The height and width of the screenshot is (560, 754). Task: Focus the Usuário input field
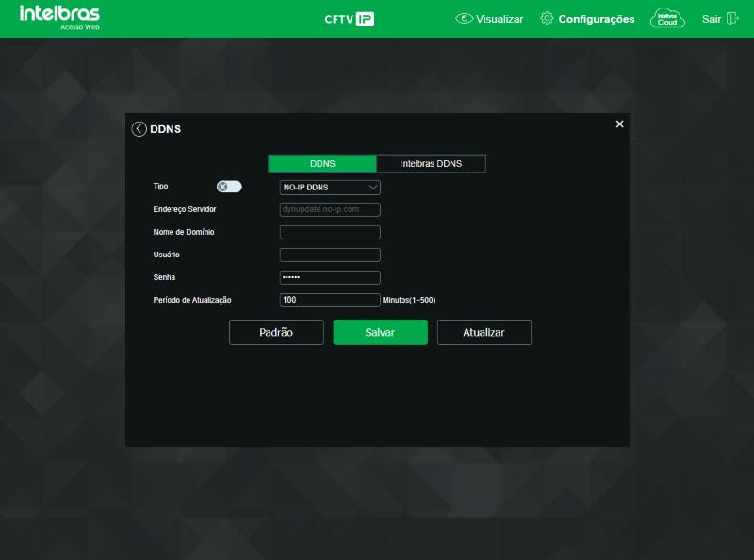click(x=330, y=255)
